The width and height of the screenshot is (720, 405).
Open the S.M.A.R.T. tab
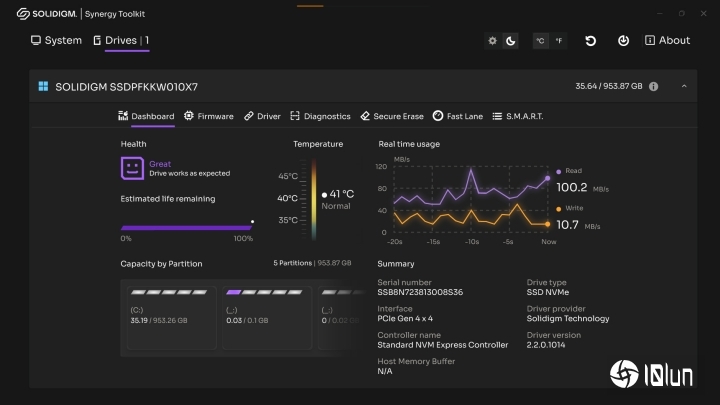click(518, 117)
